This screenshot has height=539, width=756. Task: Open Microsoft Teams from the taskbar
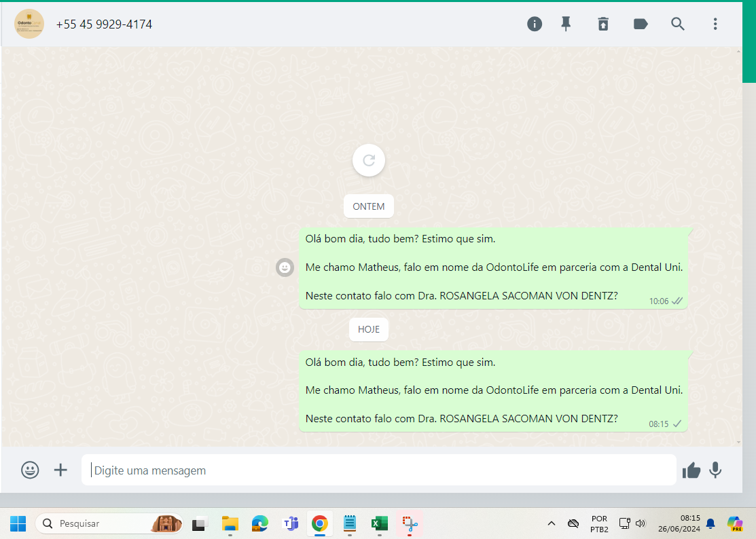(x=290, y=523)
